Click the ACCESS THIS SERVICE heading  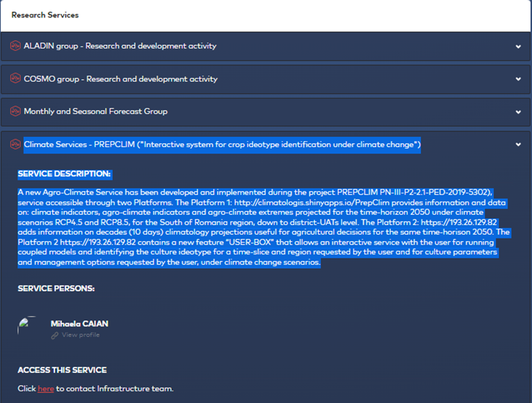pos(62,370)
